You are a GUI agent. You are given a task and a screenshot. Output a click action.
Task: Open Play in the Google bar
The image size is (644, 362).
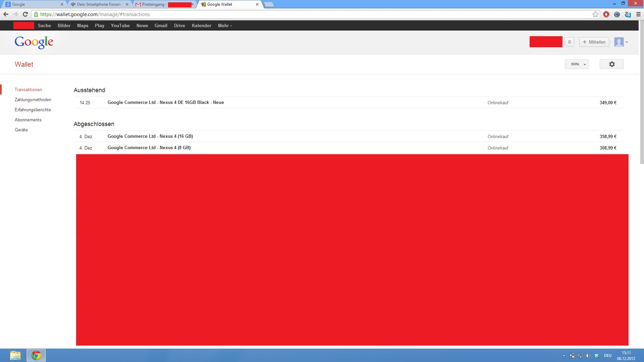point(99,25)
